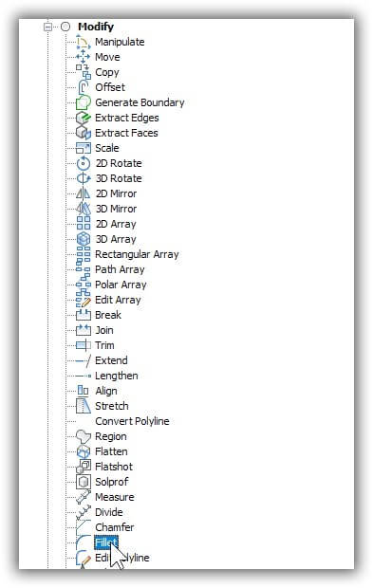Click the Lengthen tool icon
Image resolution: width=373 pixels, height=588 pixels.
pyautogui.click(x=84, y=376)
